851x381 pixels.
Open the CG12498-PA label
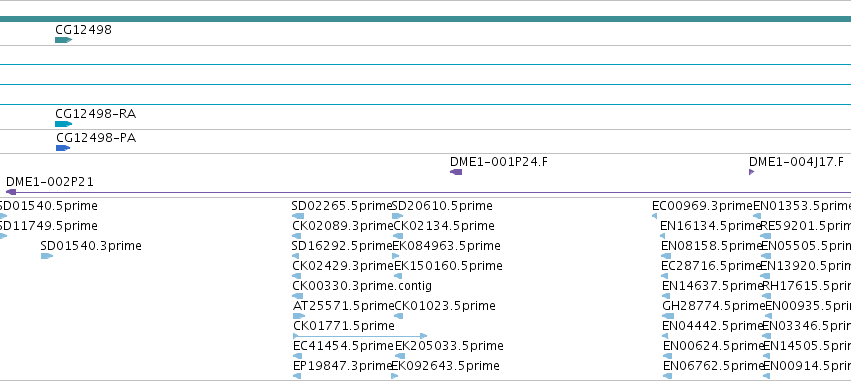(x=96, y=138)
